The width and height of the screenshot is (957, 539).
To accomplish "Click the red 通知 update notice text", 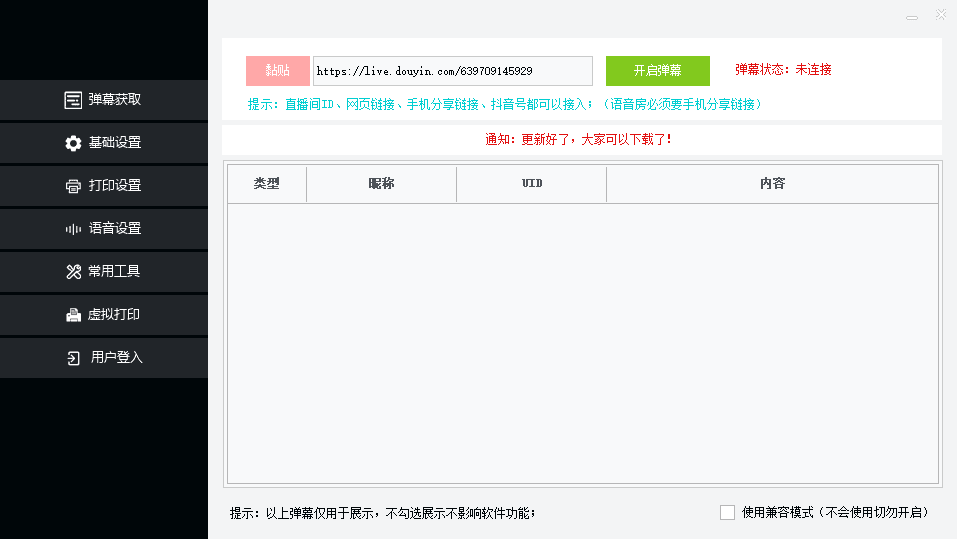I will click(578, 140).
